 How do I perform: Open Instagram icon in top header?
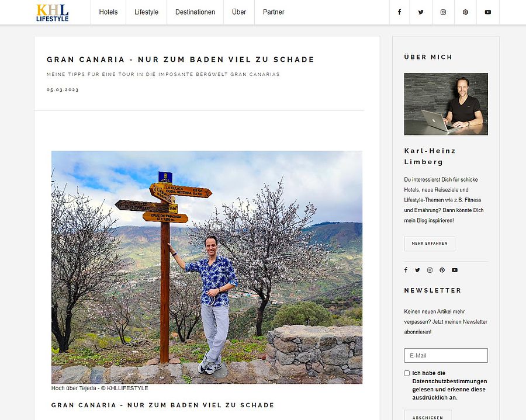(x=443, y=12)
